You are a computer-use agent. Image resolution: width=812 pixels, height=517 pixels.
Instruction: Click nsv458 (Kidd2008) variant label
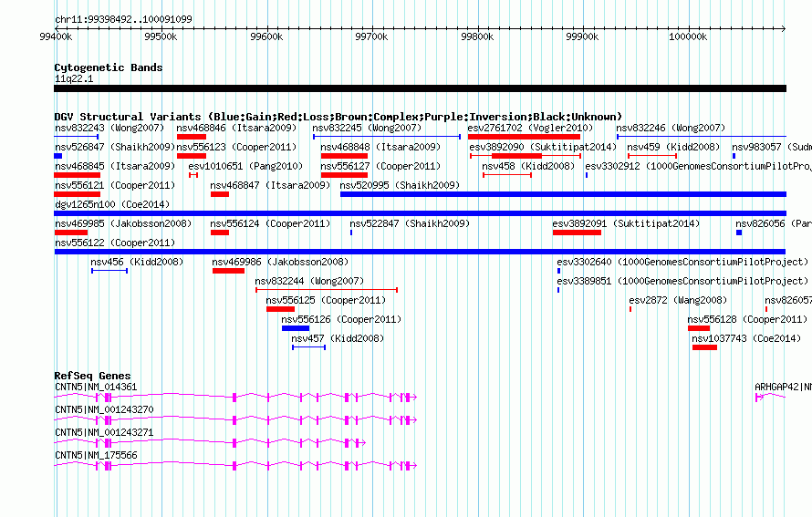pyautogui.click(x=528, y=166)
